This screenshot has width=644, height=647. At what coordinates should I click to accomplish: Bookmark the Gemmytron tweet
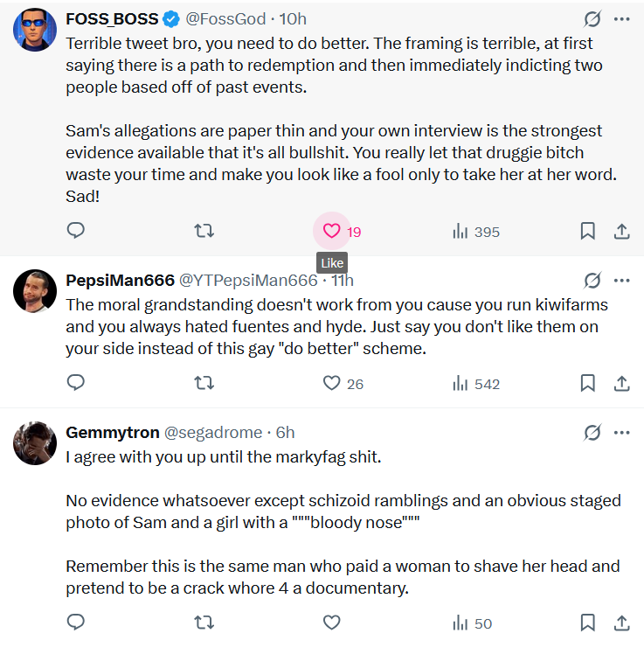588,623
